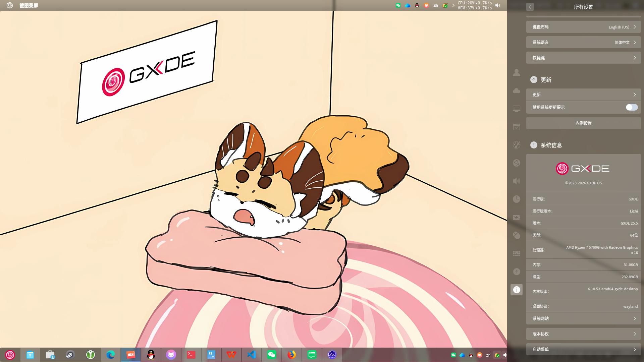Open the Update section sidebar arrow icon

[x=517, y=271]
